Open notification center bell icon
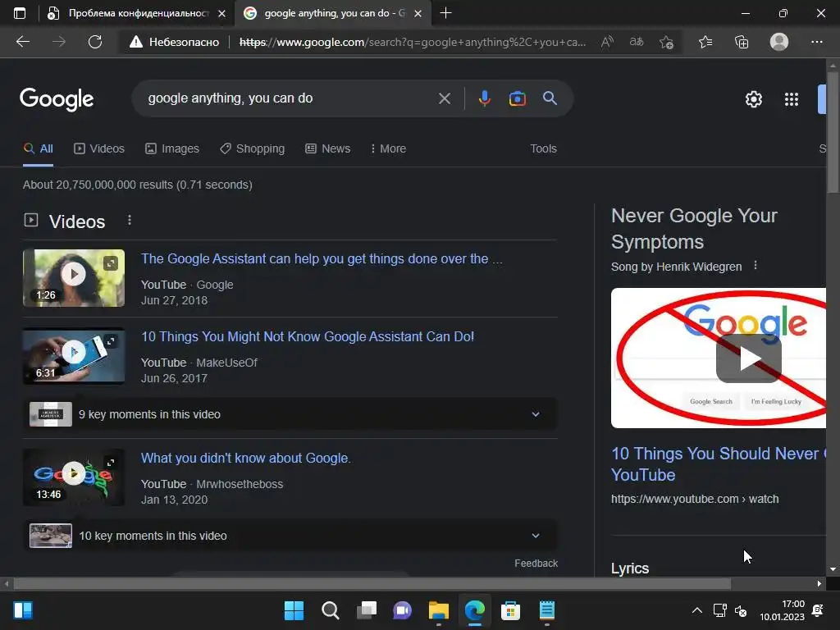 [x=818, y=610]
